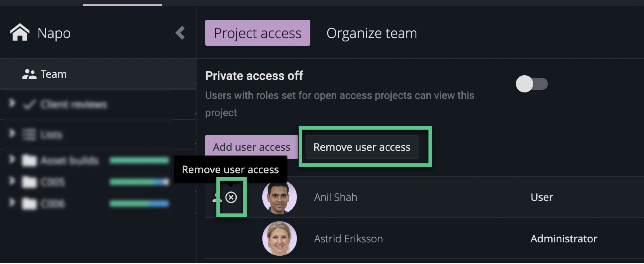
Task: Expand the Client reviews tree item
Action: (12, 103)
